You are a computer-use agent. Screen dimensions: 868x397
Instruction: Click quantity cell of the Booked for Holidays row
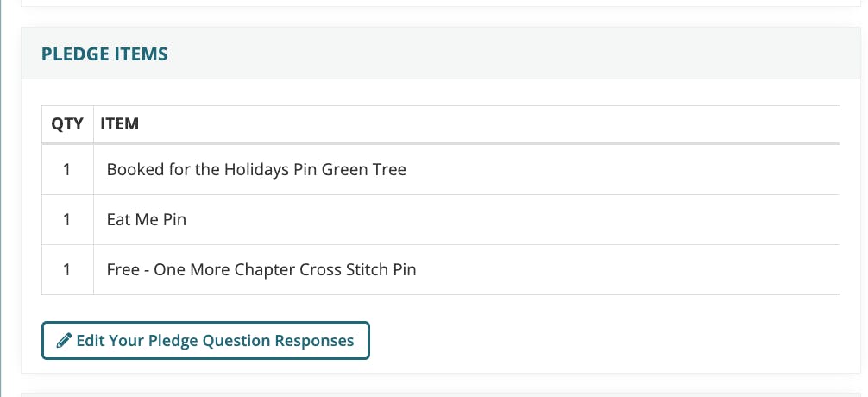tap(67, 170)
